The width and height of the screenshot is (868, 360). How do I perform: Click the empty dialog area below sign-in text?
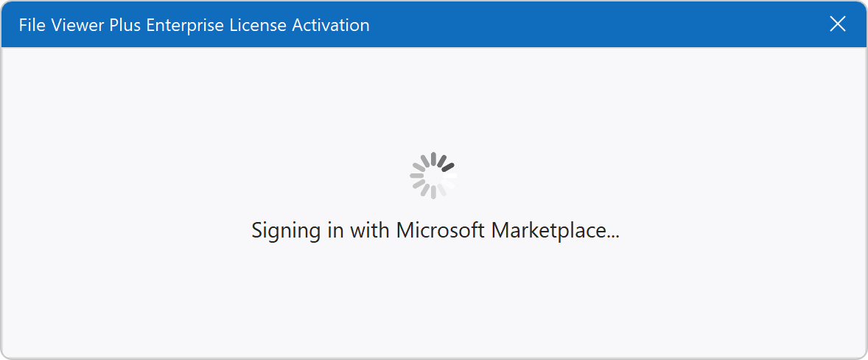click(435, 302)
